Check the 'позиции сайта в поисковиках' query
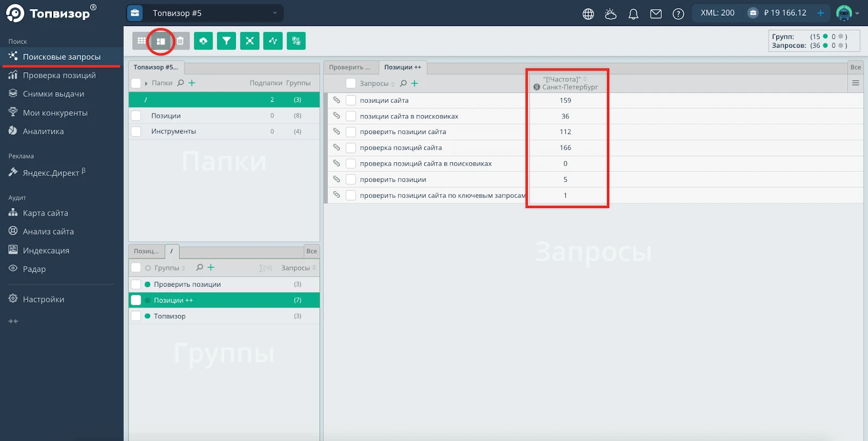Image resolution: width=868 pixels, height=441 pixels. pyautogui.click(x=351, y=116)
